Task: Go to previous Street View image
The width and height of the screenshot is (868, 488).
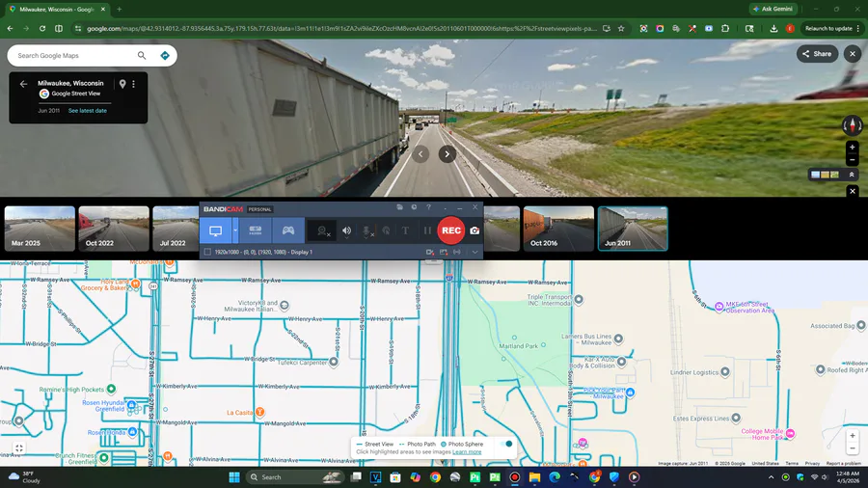Action: point(420,153)
